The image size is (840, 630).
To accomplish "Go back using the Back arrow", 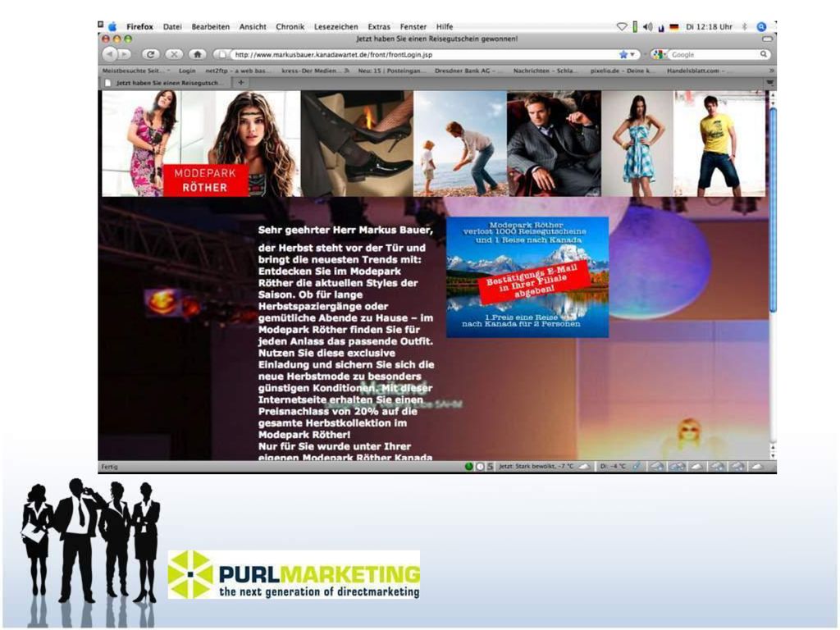I will click(x=110, y=54).
